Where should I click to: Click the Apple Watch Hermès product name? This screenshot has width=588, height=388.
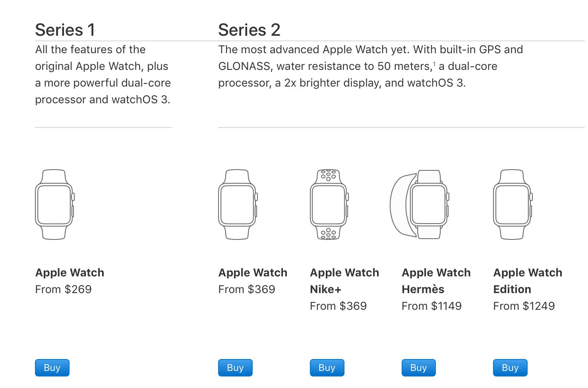tap(436, 281)
